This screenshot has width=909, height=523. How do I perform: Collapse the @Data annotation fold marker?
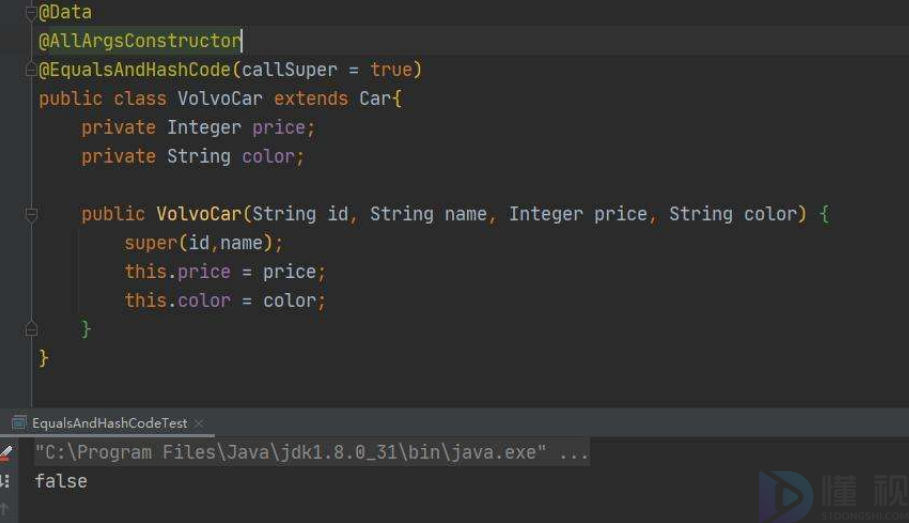31,13
